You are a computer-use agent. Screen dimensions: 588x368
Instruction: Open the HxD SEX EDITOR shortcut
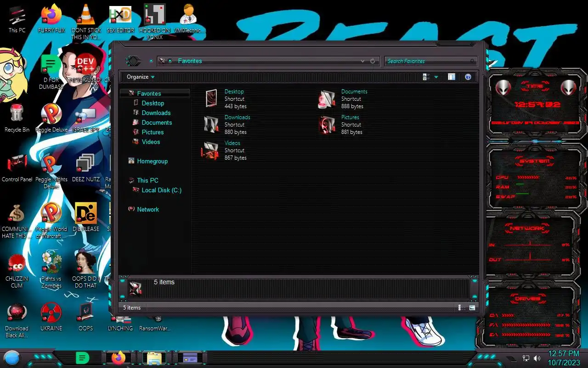pos(120,18)
